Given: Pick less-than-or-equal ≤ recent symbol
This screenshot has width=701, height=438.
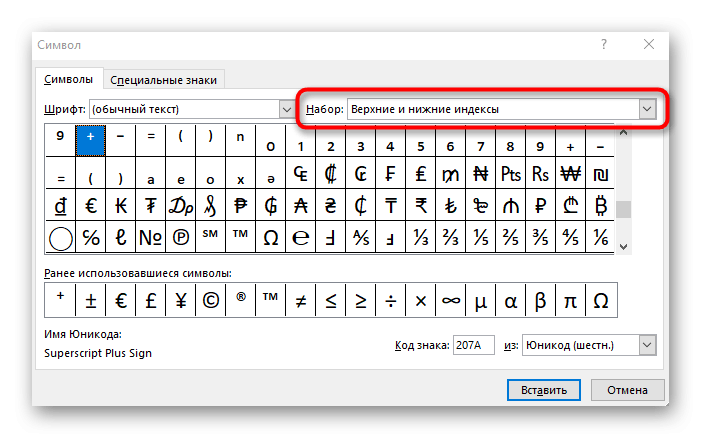Looking at the screenshot, I should click(330, 300).
